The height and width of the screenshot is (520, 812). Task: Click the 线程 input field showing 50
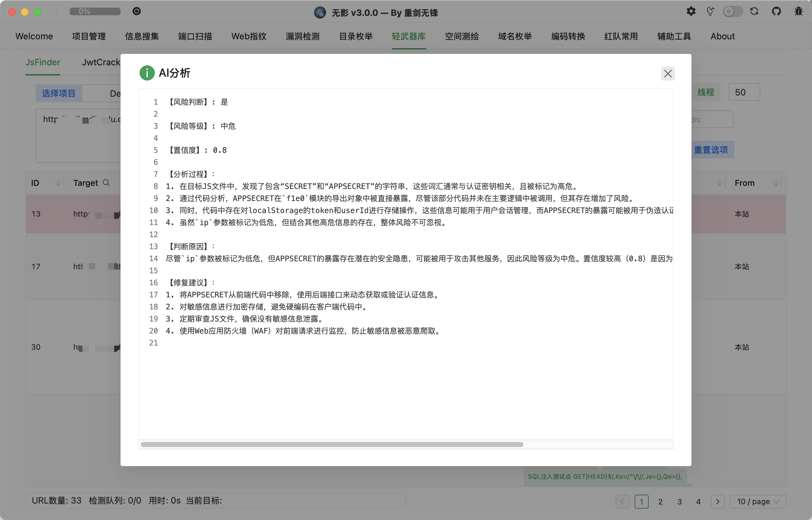[x=744, y=92]
